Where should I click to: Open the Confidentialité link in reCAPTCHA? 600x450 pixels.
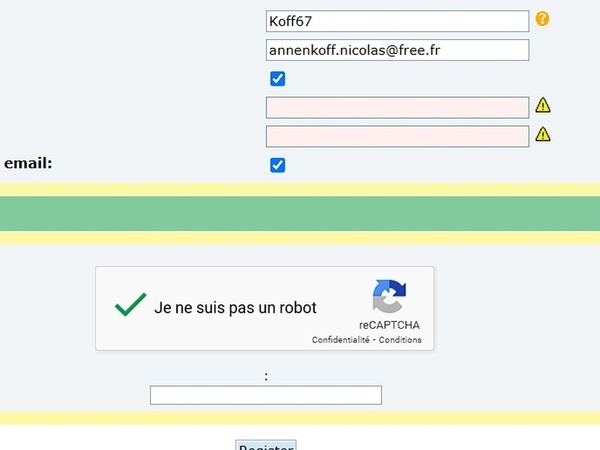[x=341, y=340]
